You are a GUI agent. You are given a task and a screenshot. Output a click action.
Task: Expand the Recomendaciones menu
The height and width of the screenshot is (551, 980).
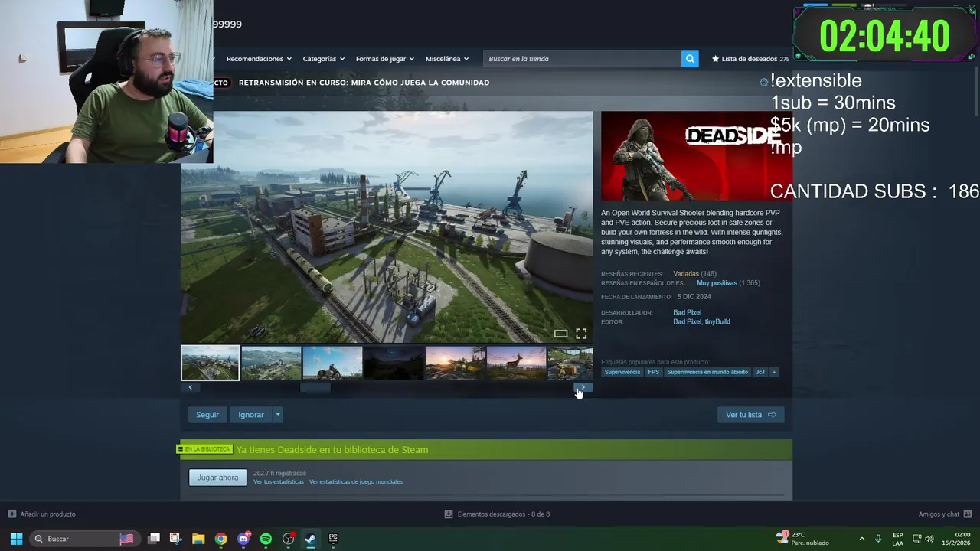[259, 59]
